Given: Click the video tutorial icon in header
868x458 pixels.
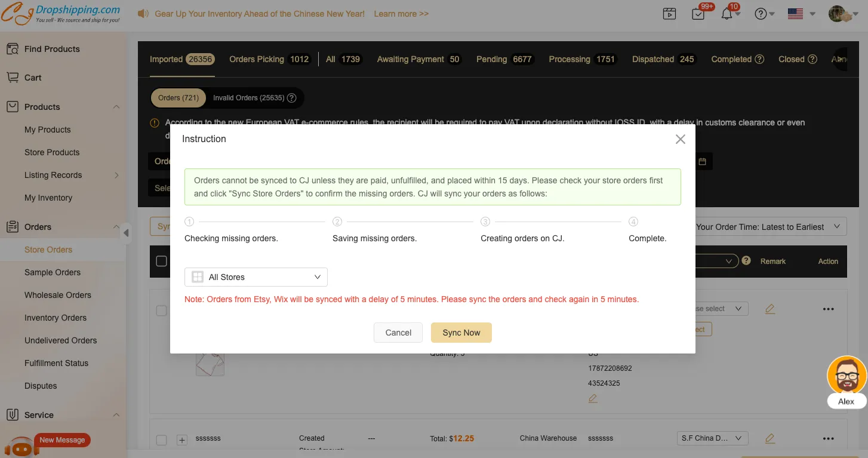Looking at the screenshot, I should tap(669, 14).
